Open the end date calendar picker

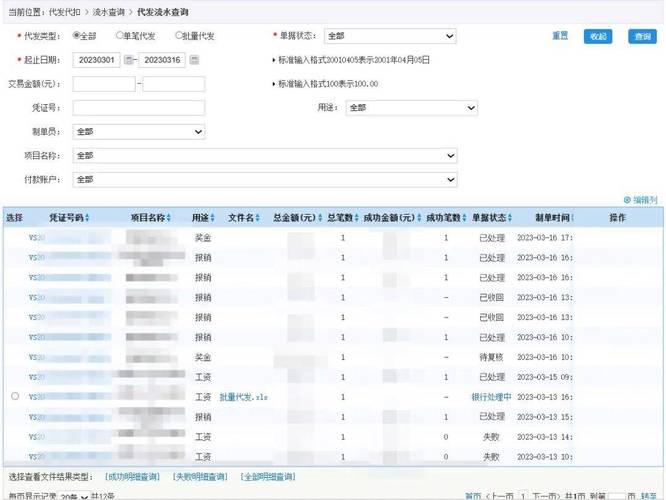coord(194,60)
